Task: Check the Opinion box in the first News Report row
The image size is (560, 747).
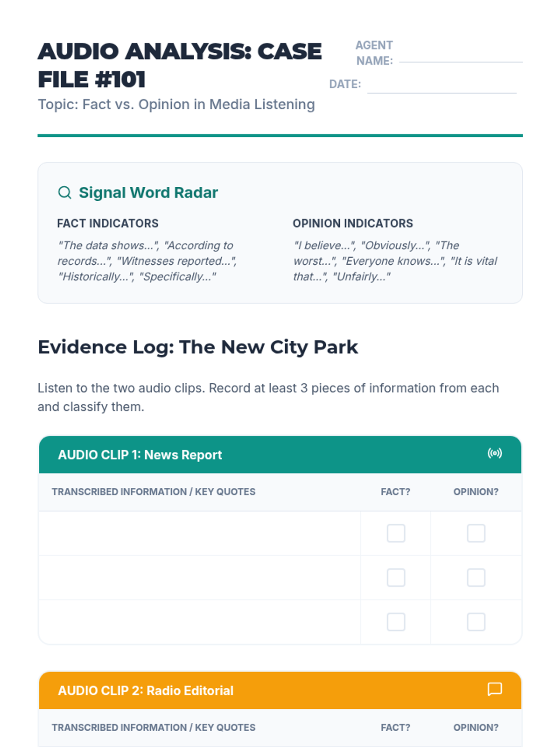Action: 476,533
